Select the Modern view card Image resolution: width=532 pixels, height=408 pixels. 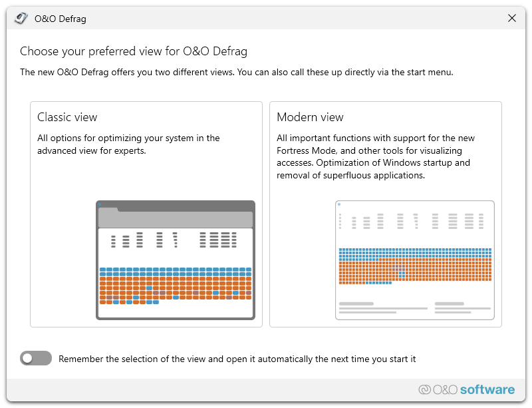(386, 213)
